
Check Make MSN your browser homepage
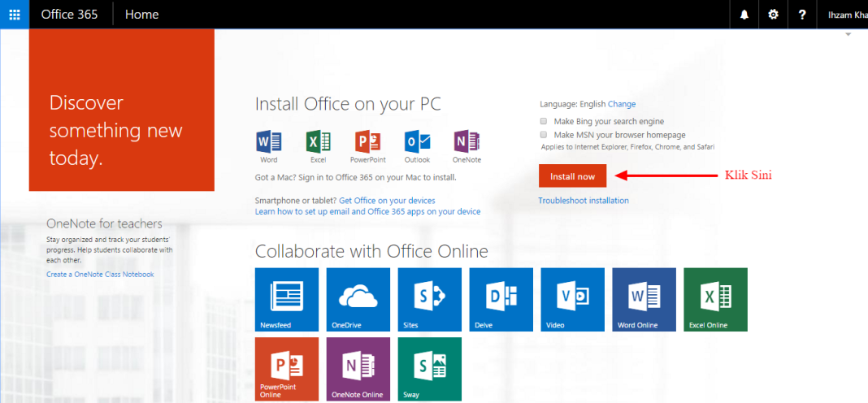544,135
